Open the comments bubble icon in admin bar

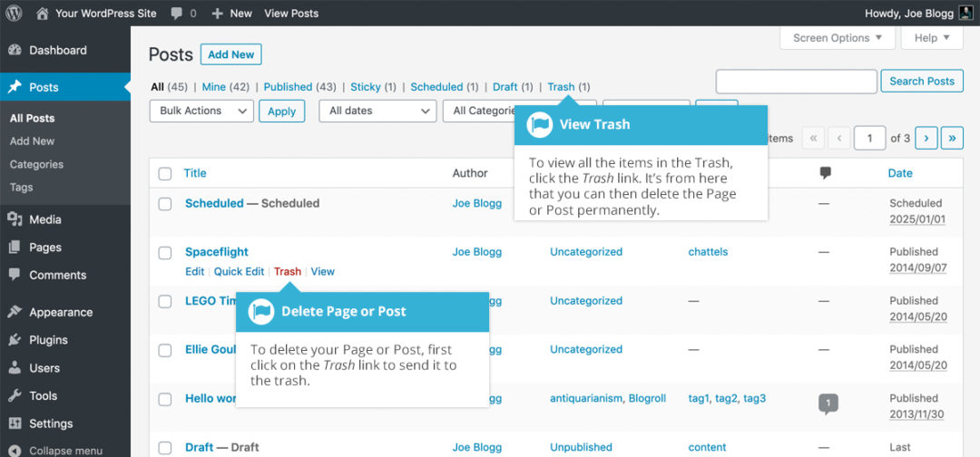point(177,13)
